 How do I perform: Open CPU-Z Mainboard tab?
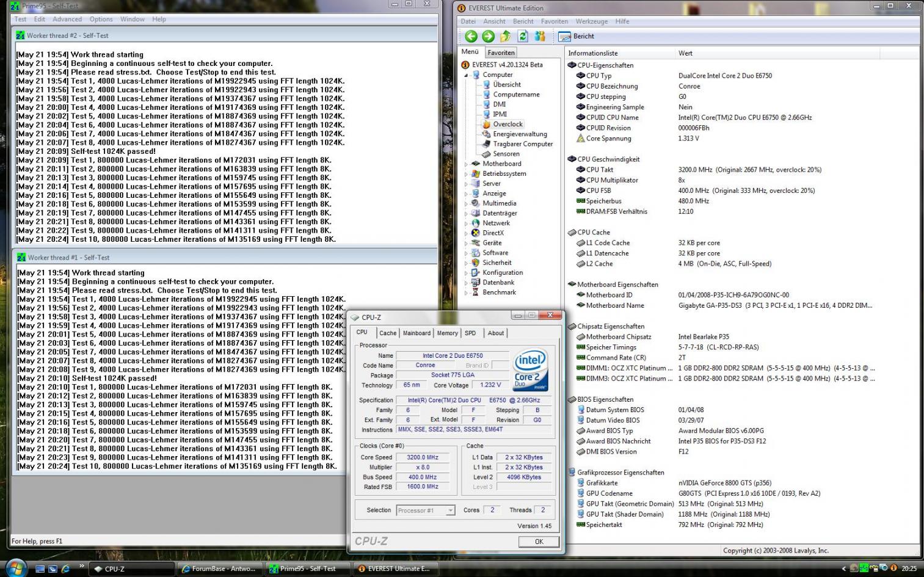click(x=417, y=333)
